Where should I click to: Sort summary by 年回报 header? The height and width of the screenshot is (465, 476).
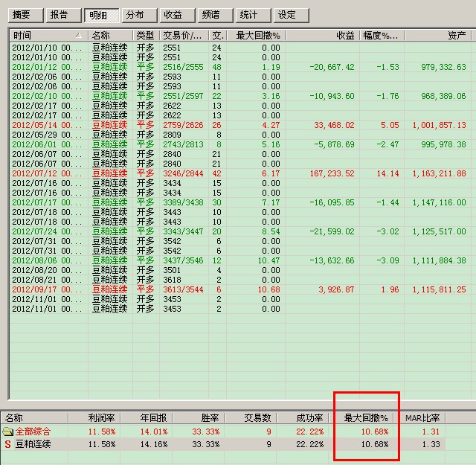click(x=147, y=418)
